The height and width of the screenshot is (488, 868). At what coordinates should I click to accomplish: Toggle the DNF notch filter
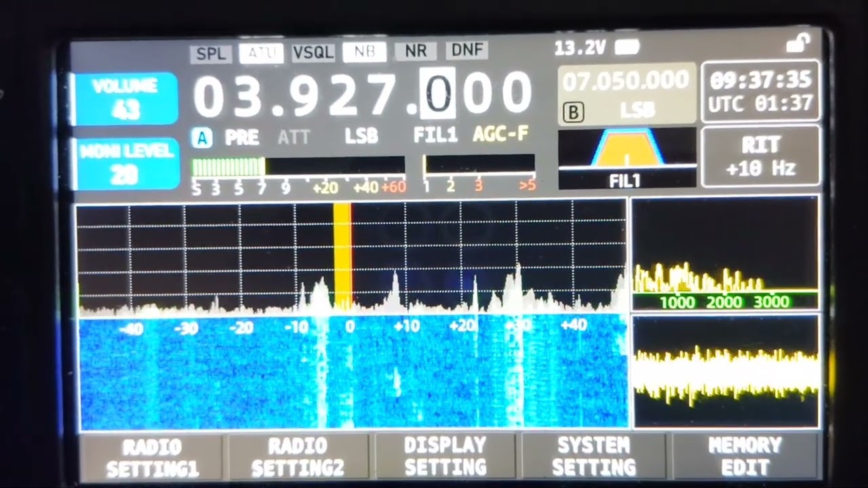tap(467, 50)
